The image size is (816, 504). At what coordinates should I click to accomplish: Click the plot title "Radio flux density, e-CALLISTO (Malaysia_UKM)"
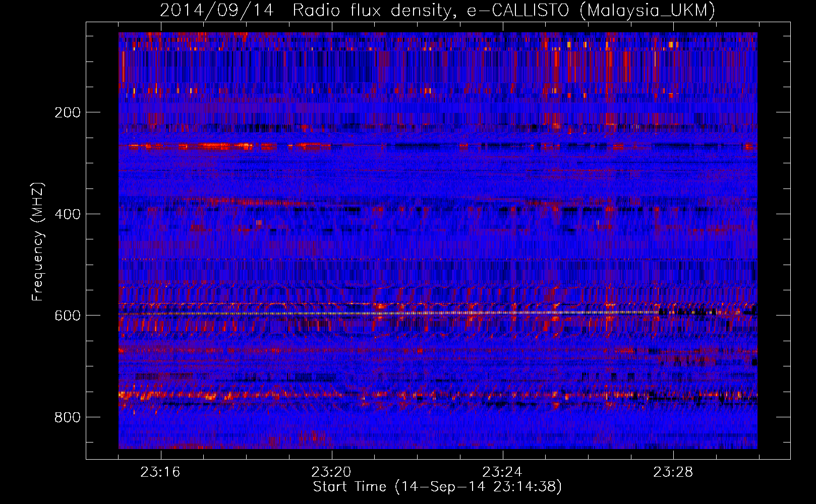point(504,10)
